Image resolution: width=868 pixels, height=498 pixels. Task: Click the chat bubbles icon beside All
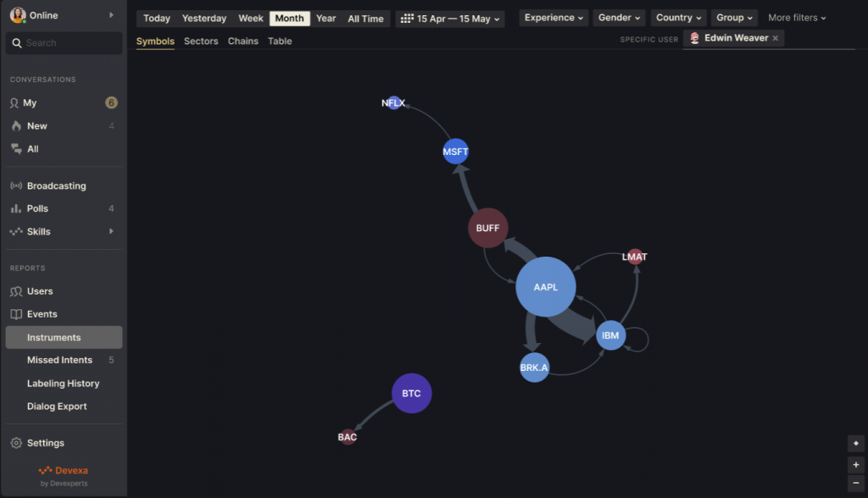click(16, 149)
